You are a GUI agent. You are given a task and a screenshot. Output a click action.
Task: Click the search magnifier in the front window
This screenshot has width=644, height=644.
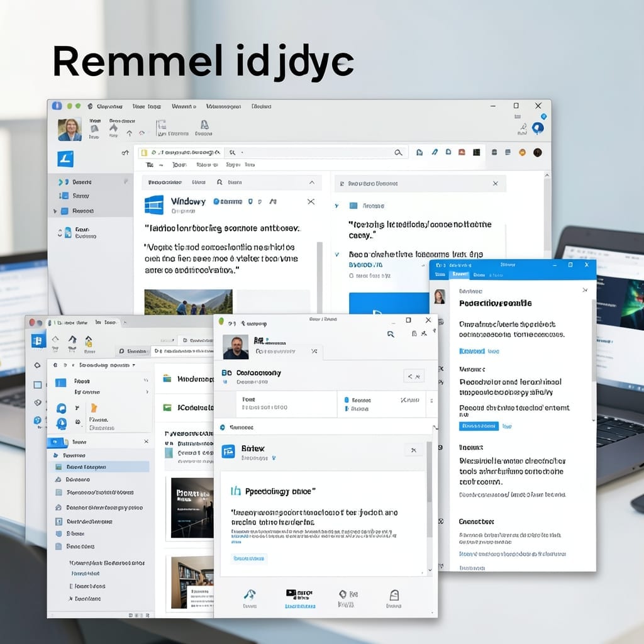coord(391,335)
